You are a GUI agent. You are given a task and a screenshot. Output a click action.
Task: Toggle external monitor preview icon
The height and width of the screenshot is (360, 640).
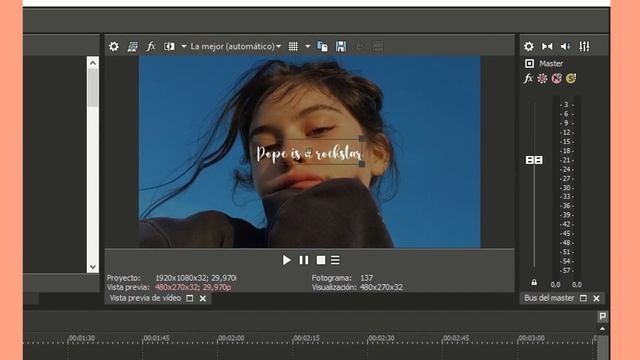pyautogui.click(x=133, y=47)
